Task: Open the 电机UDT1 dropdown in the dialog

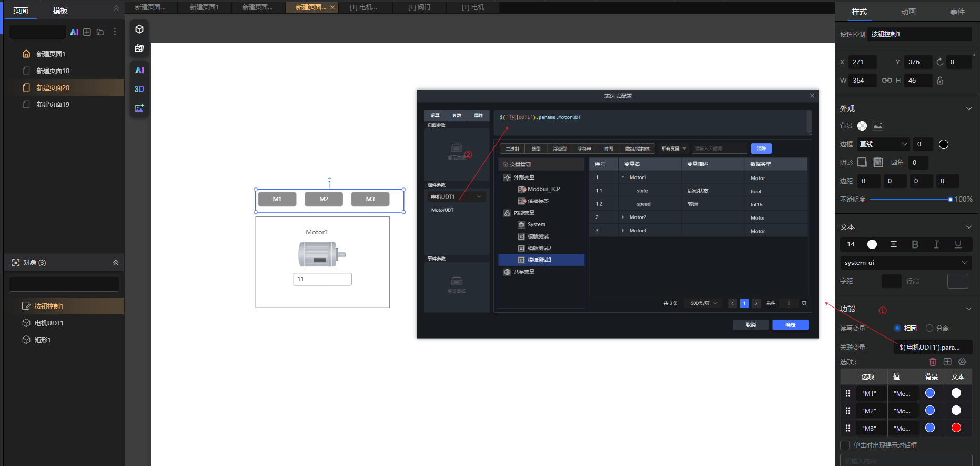Action: pos(456,196)
